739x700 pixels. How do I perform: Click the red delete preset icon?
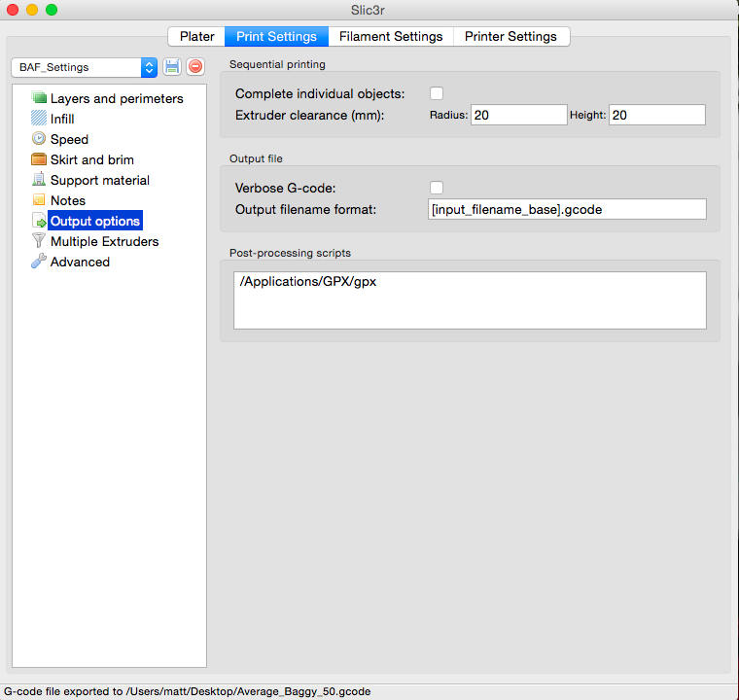[x=194, y=67]
